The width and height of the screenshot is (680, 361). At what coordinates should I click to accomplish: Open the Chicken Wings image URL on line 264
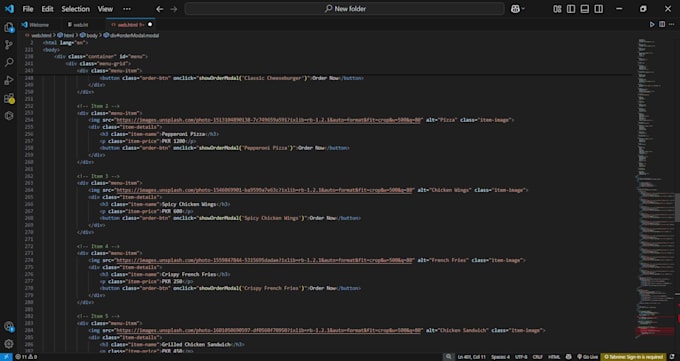coord(264,190)
